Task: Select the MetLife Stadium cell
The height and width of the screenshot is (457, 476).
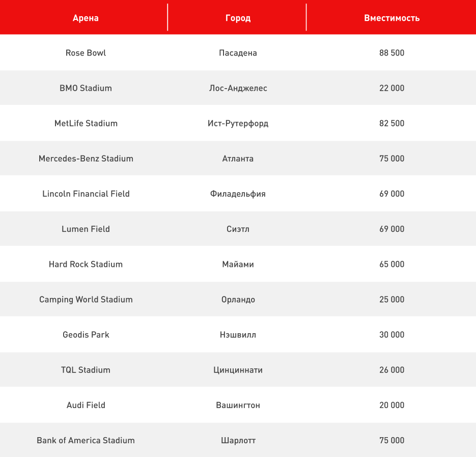Action: coord(86,123)
